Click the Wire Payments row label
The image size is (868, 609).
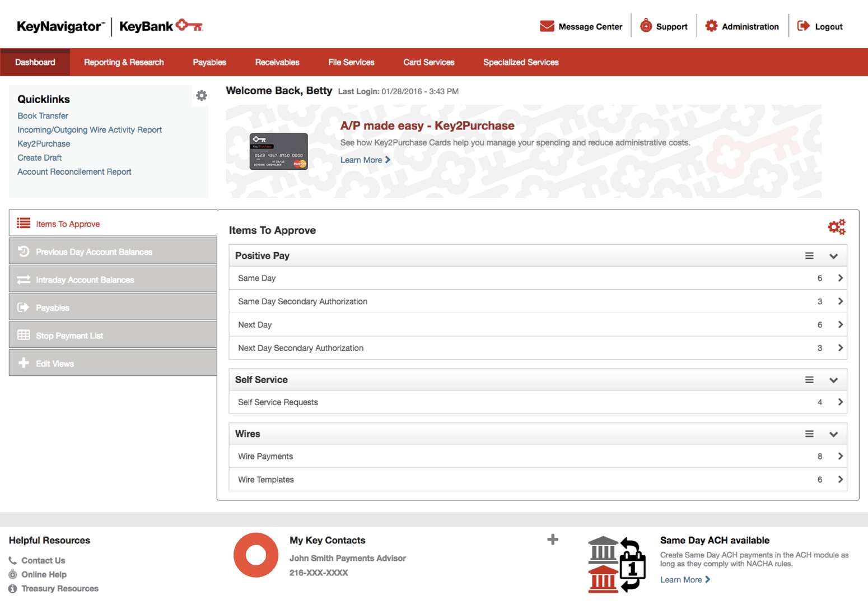pyautogui.click(x=265, y=456)
